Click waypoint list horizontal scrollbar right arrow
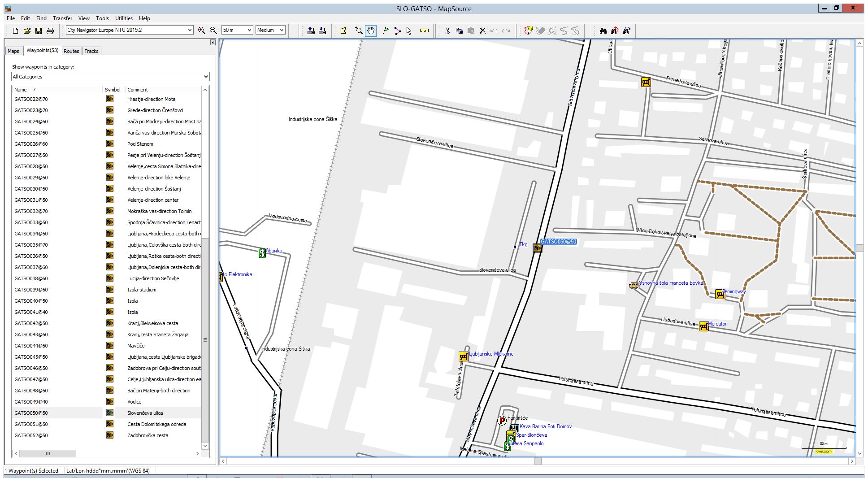The height and width of the screenshot is (478, 868). click(x=197, y=454)
